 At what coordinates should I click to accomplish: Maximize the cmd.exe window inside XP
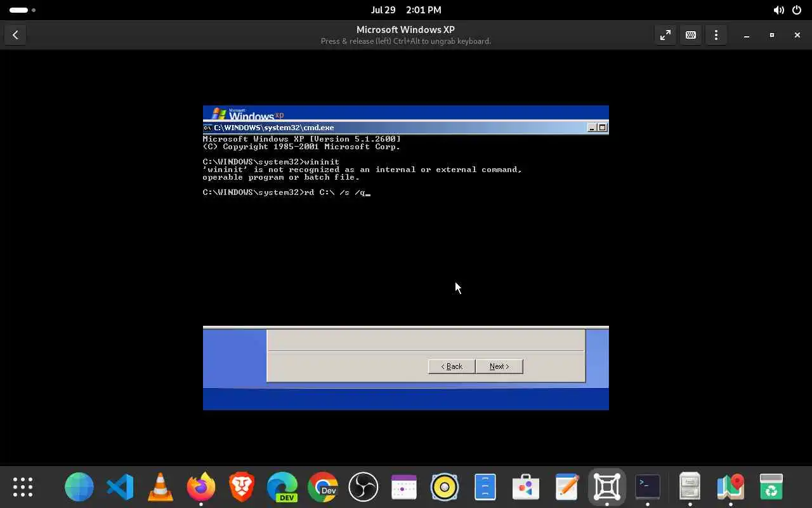(x=603, y=128)
